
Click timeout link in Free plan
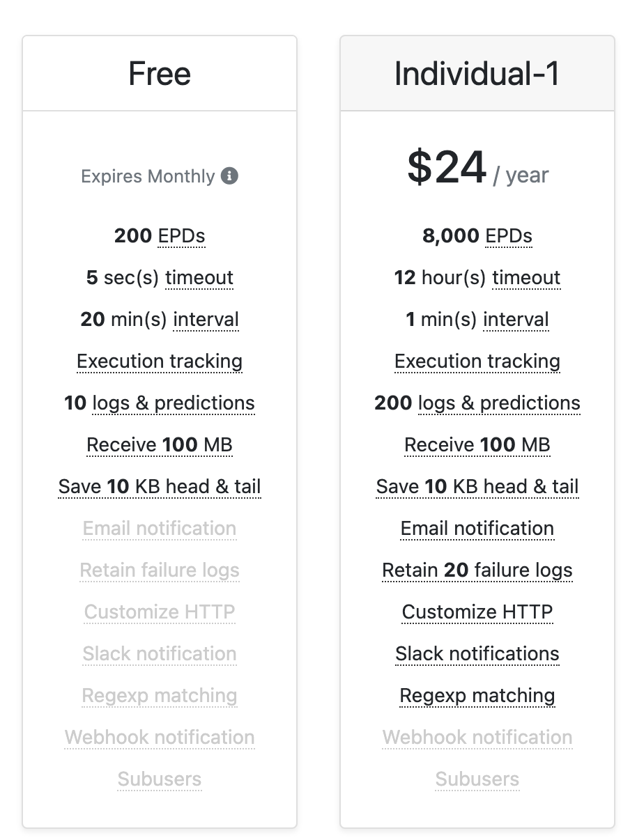(199, 278)
